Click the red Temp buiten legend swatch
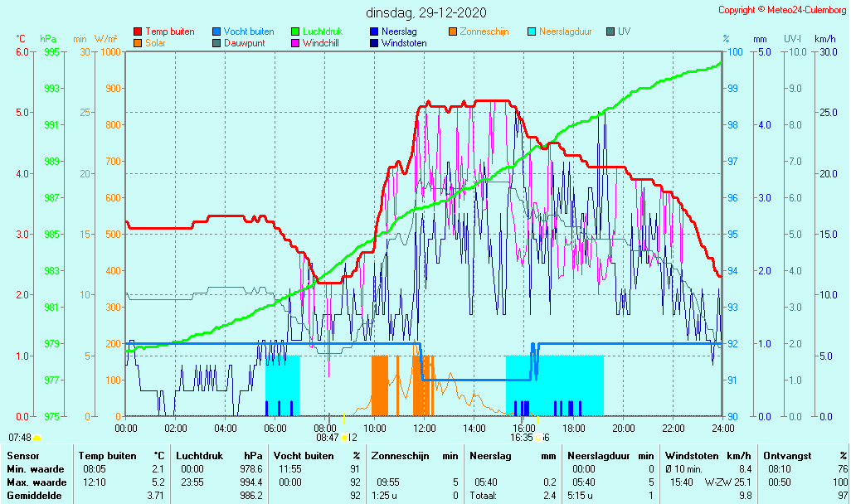The width and height of the screenshot is (851, 504). pos(137,31)
